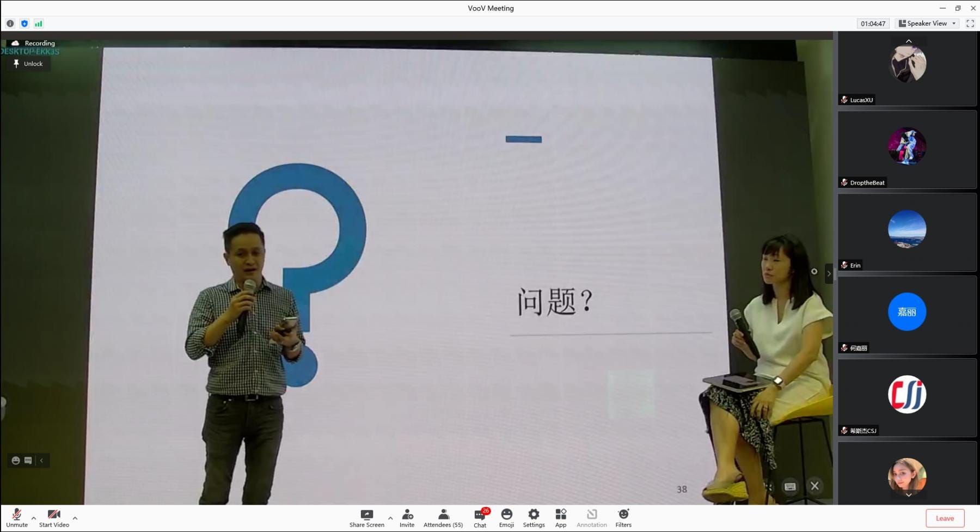
Task: Show meeting information icon
Action: tap(10, 23)
